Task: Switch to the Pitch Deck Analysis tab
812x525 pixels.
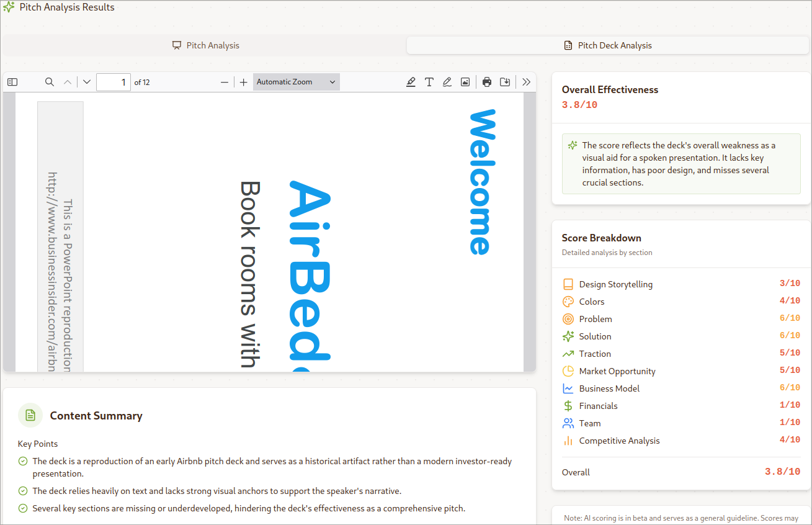Action: (x=607, y=45)
